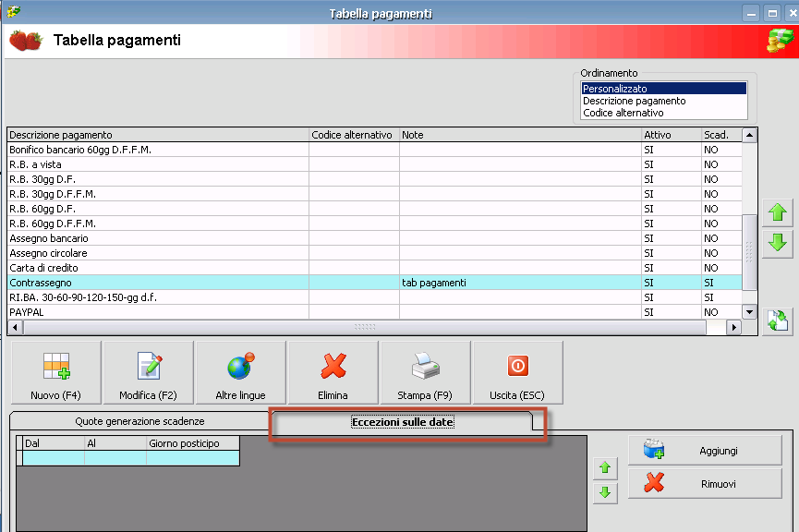The height and width of the screenshot is (532, 799).
Task: Select the PAYPAL row
Action: pyautogui.click(x=374, y=312)
